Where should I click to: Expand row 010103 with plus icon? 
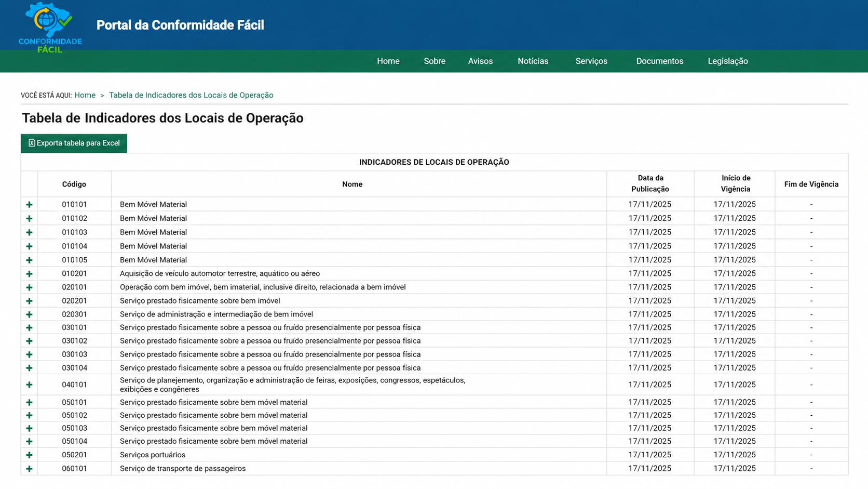click(29, 232)
